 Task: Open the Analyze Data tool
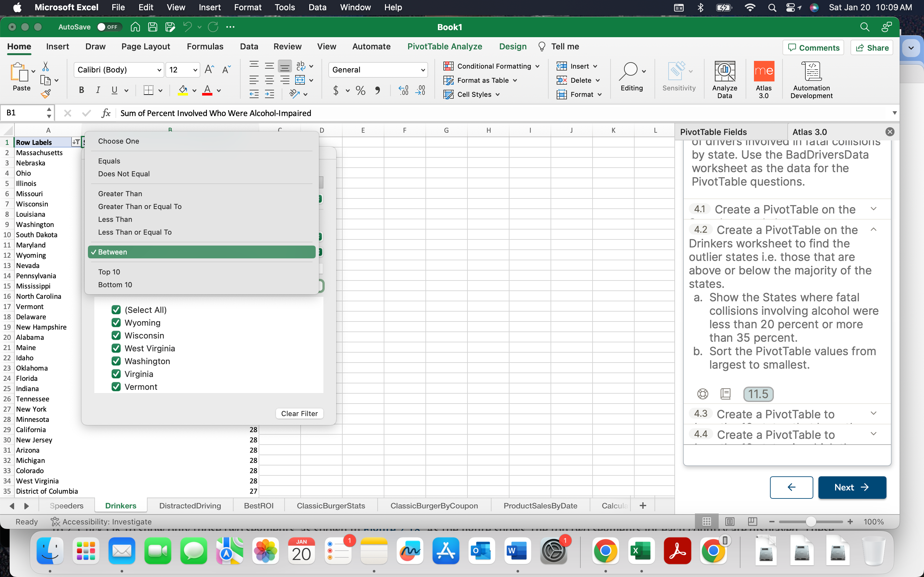tap(724, 78)
